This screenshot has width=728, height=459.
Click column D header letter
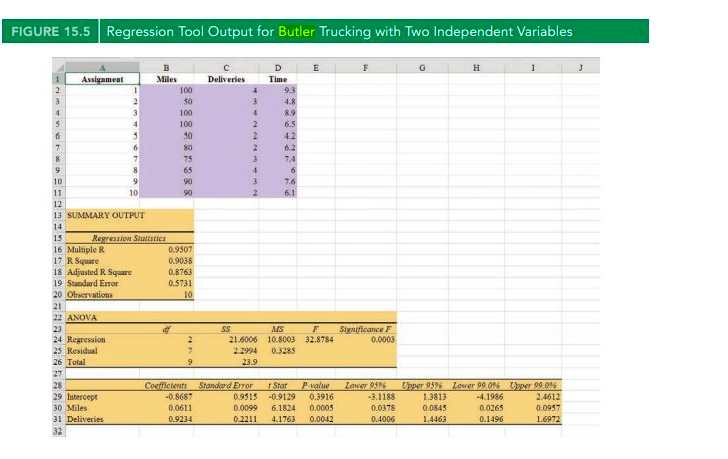point(278,68)
